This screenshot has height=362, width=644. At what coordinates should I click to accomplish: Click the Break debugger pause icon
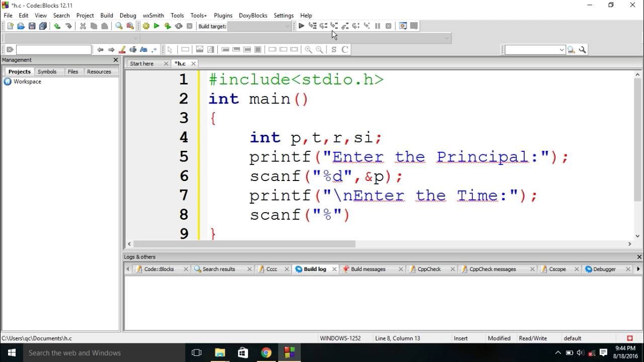tap(377, 26)
